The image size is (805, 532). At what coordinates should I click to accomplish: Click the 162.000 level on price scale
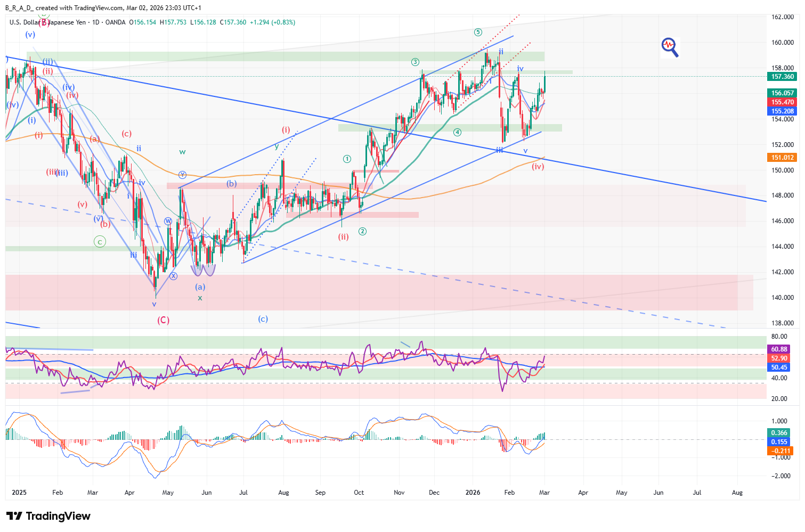point(783,17)
